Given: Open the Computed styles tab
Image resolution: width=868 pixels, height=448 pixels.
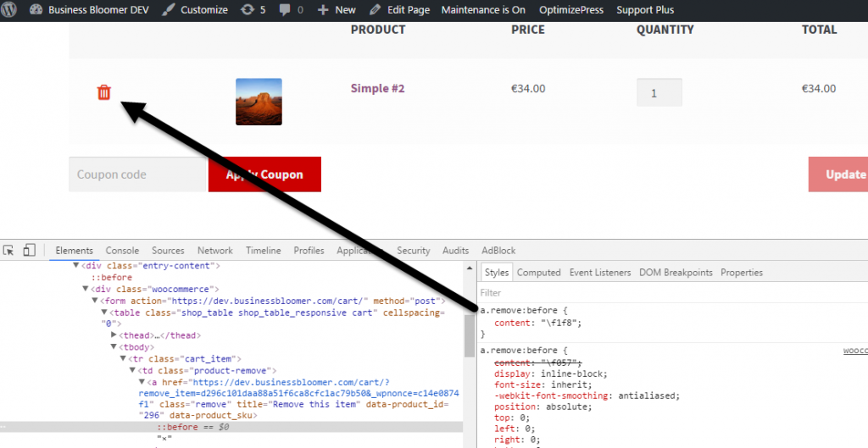Looking at the screenshot, I should [x=538, y=272].
